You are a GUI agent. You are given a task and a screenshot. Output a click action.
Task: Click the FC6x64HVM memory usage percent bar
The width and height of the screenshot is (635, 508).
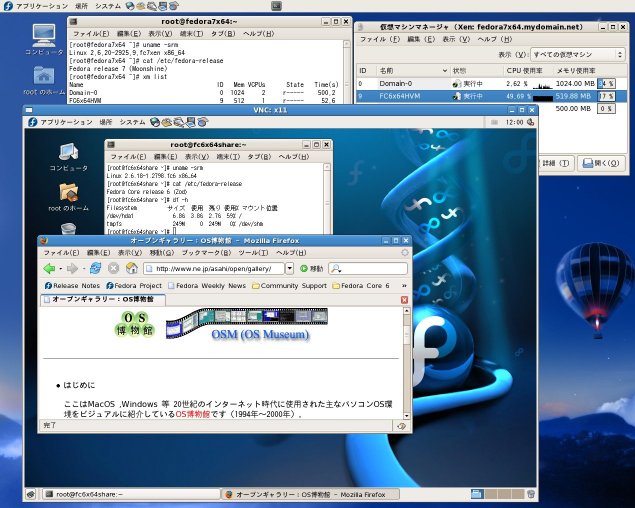pos(606,96)
